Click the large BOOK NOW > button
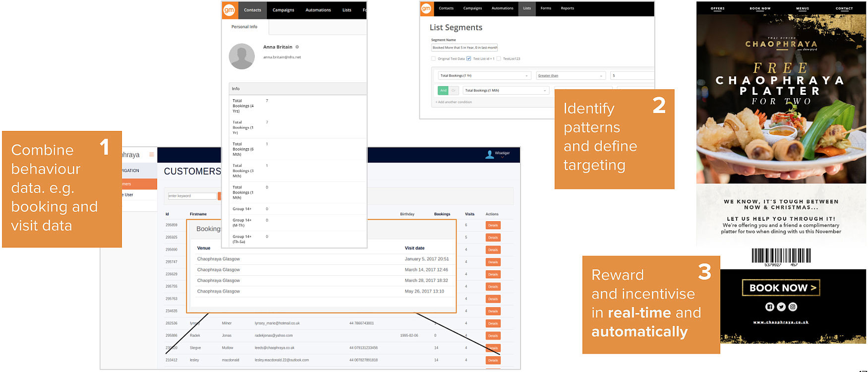The height and width of the screenshot is (372, 868). 781,288
